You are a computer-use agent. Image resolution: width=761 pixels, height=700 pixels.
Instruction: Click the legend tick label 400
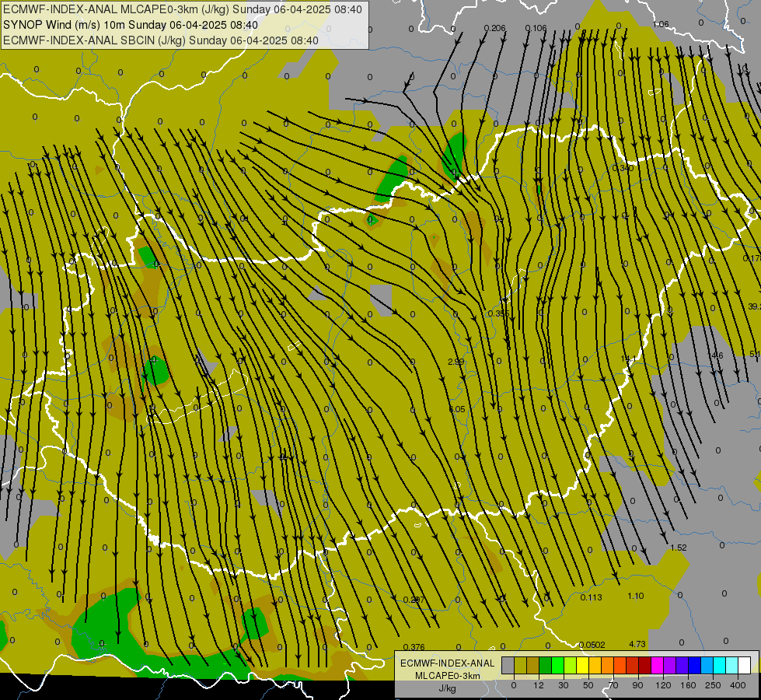coord(738,685)
